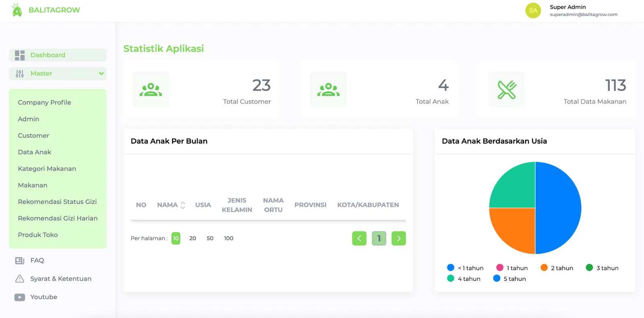Toggle '3 tahun' green legend swatch
The height and width of the screenshot is (318, 644).
(x=589, y=268)
